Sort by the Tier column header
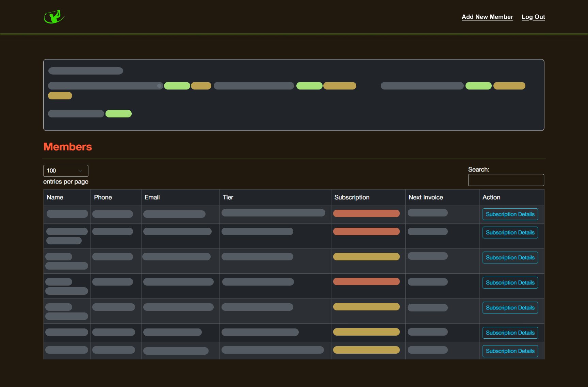Image resolution: width=588 pixels, height=387 pixels. pyautogui.click(x=228, y=197)
